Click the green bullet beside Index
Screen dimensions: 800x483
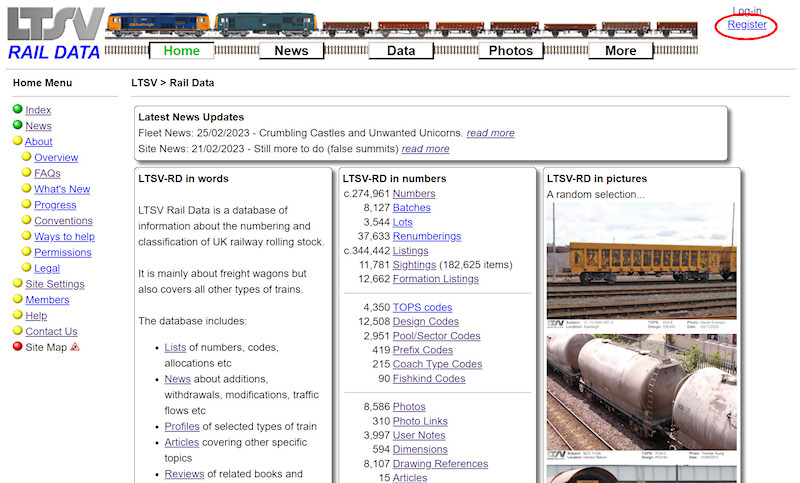(18, 110)
